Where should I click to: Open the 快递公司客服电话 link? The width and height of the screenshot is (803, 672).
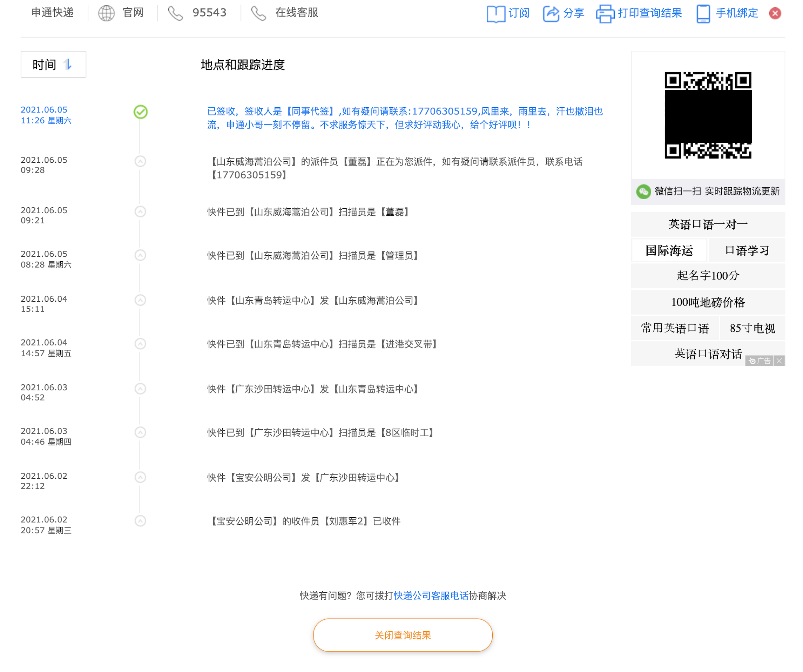pos(431,596)
